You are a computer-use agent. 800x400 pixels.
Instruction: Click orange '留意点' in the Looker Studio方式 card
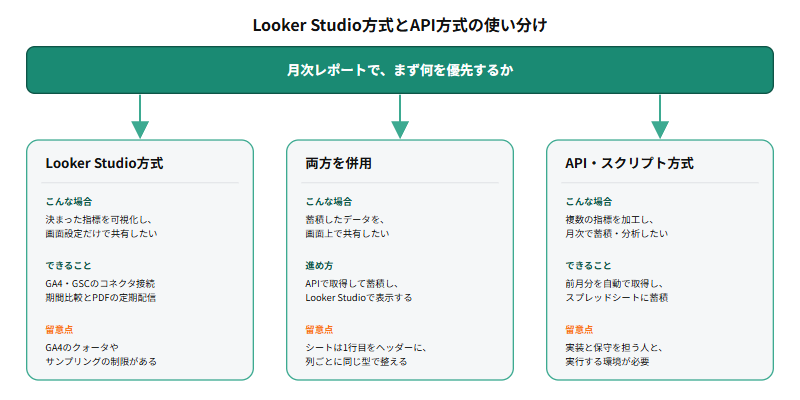[59, 330]
